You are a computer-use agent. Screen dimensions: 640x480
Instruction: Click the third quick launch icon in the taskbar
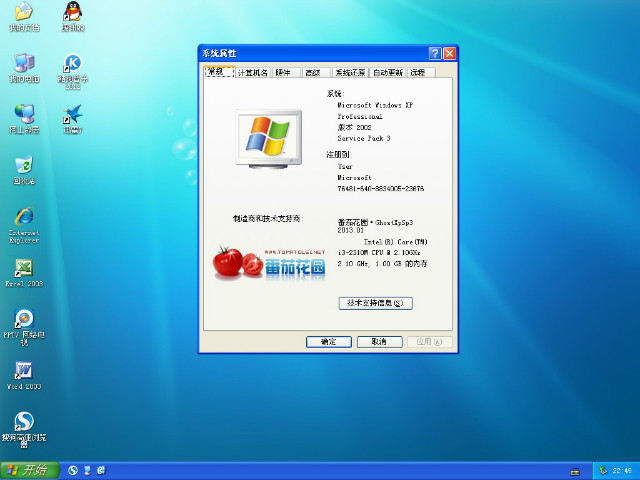(102, 470)
